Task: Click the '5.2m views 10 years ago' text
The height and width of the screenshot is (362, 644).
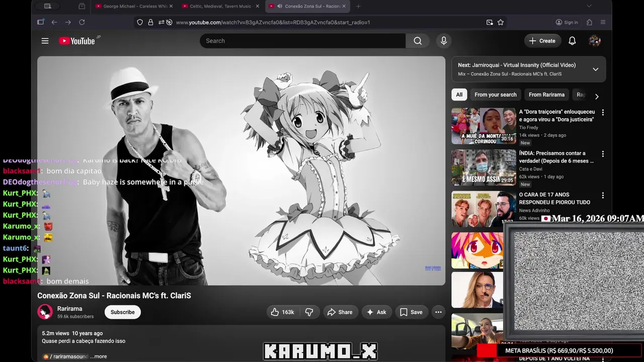Action: 72,333
